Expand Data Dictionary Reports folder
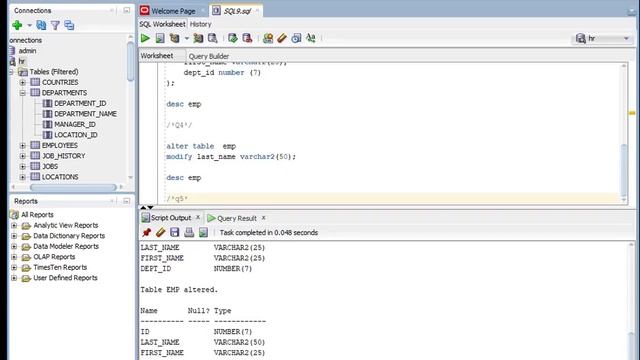Viewport: 640px width, 360px height. [14, 236]
